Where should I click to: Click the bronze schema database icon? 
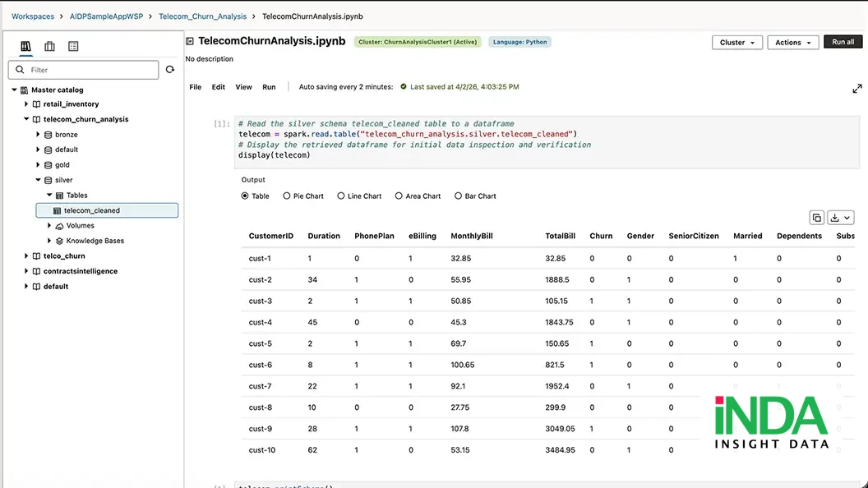(48, 135)
